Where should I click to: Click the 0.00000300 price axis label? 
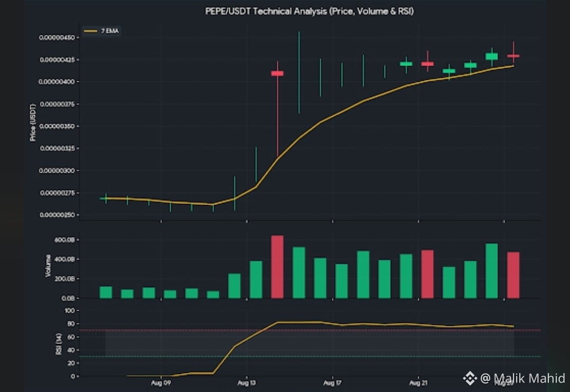(x=57, y=171)
